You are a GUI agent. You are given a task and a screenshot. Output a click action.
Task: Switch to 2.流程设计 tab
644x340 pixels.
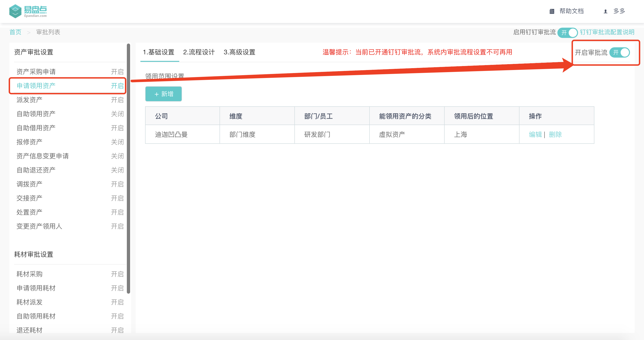199,52
